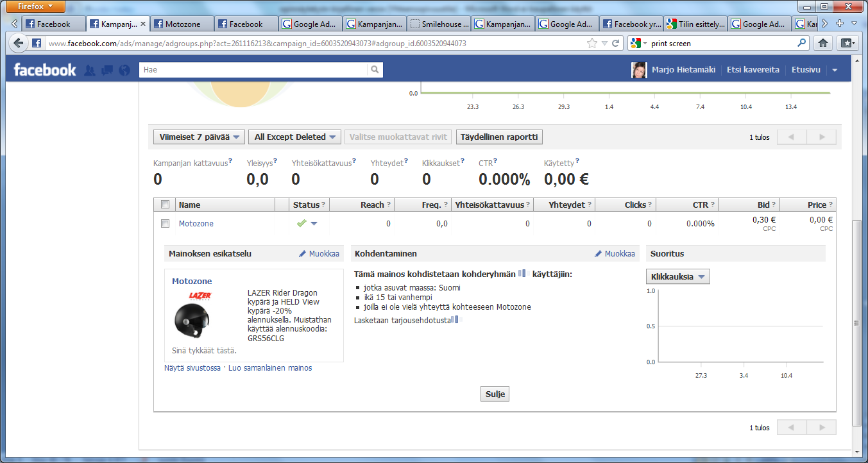Screen dimensions: 868x463
Task: Click Luo samanlainen mainos link
Action: 270,368
